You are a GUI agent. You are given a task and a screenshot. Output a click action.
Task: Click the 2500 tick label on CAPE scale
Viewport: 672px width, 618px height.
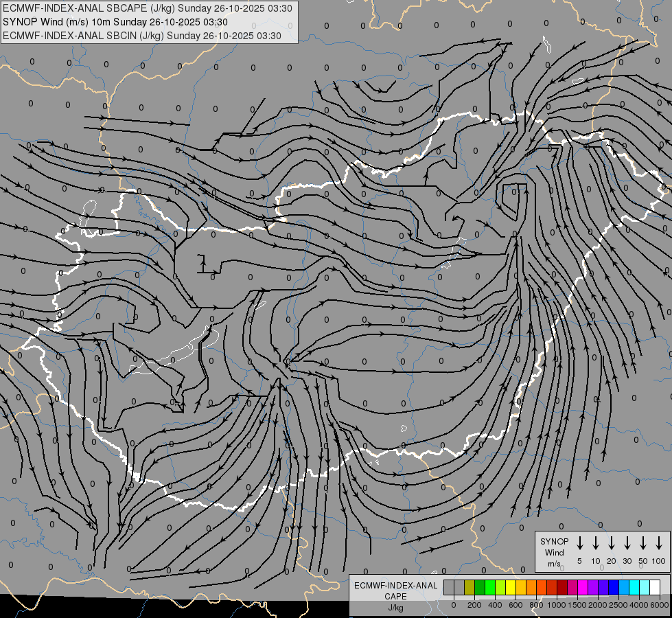(618, 605)
